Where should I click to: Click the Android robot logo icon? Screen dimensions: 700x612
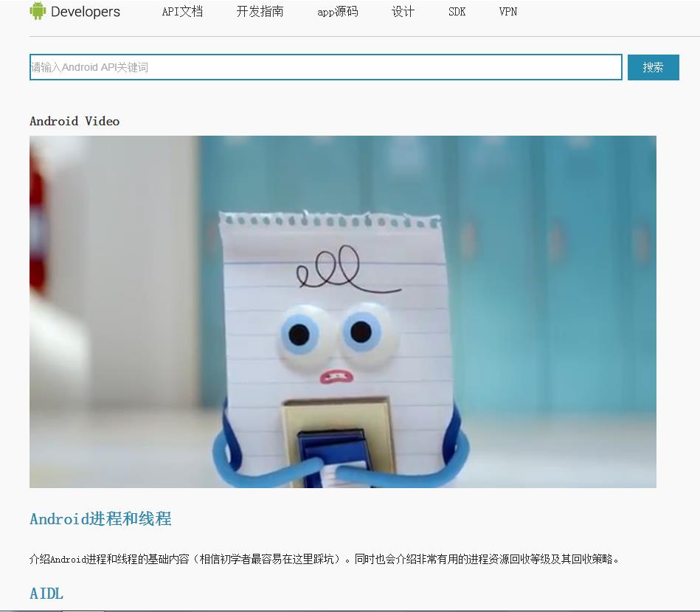38,11
